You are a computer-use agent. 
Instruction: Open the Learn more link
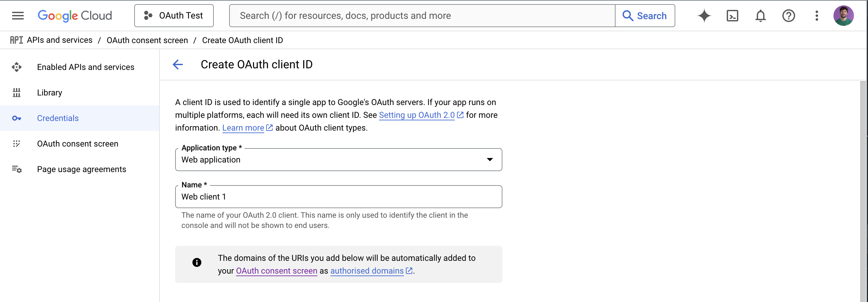pyautogui.click(x=243, y=128)
